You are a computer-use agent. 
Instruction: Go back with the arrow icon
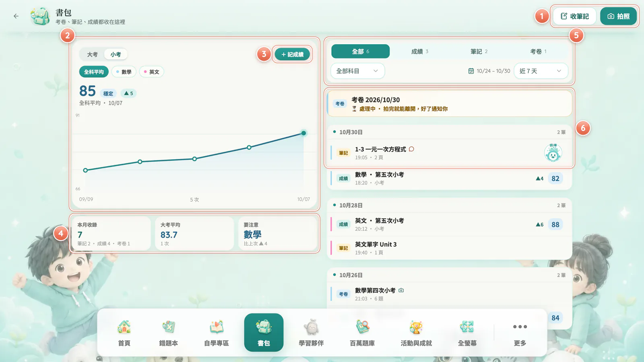click(x=16, y=16)
